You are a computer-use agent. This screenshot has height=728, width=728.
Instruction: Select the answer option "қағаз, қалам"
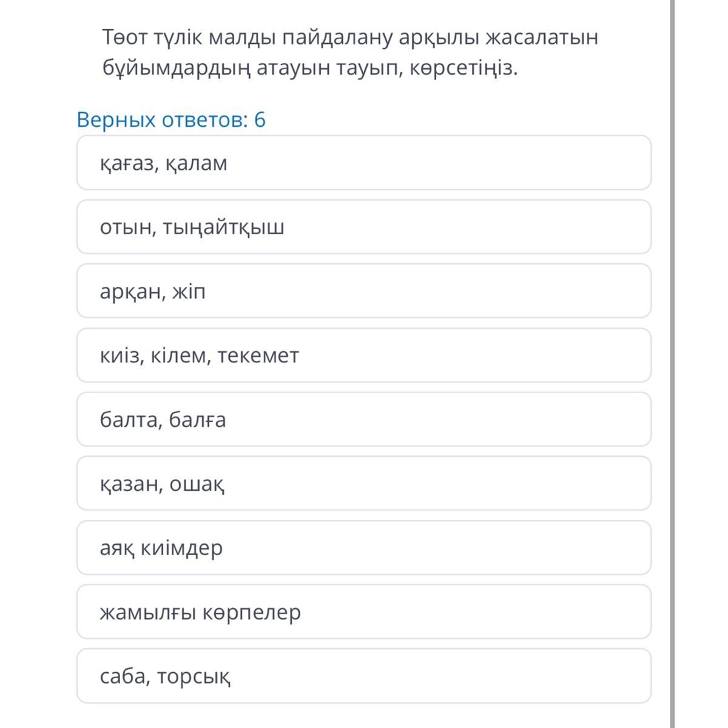[x=363, y=163]
